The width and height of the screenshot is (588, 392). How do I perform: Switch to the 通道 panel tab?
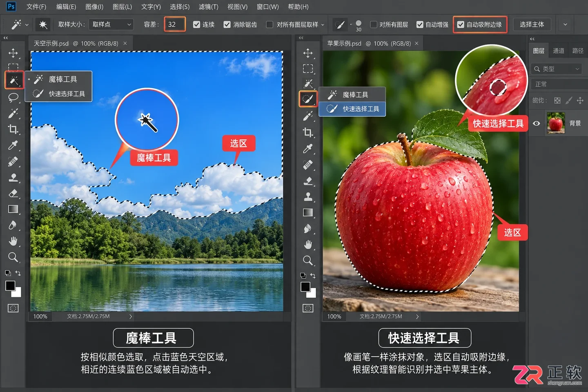tap(559, 51)
